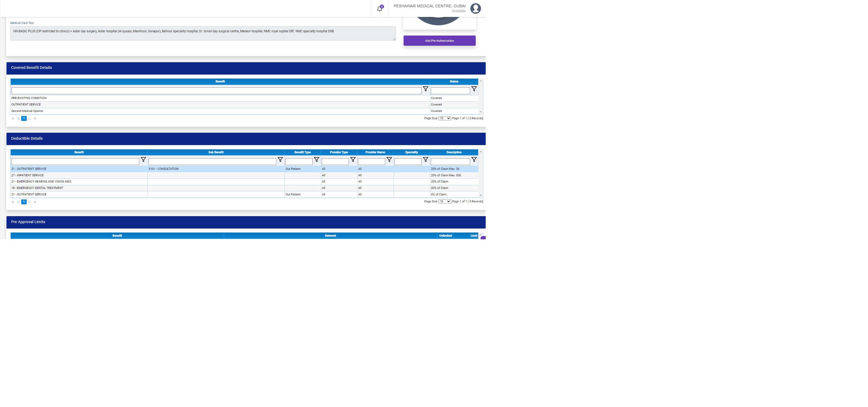Open Page Size dropdown in Deductible Details
This screenshot has width=868, height=407.
pyautogui.click(x=444, y=201)
